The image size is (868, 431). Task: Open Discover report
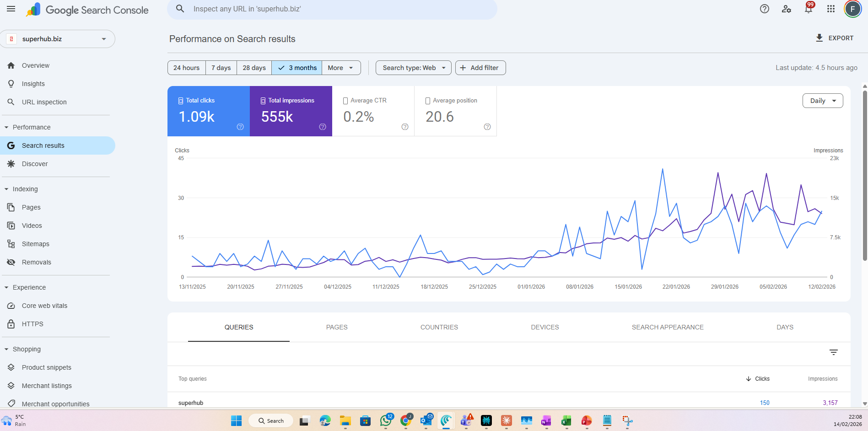coord(58,164)
